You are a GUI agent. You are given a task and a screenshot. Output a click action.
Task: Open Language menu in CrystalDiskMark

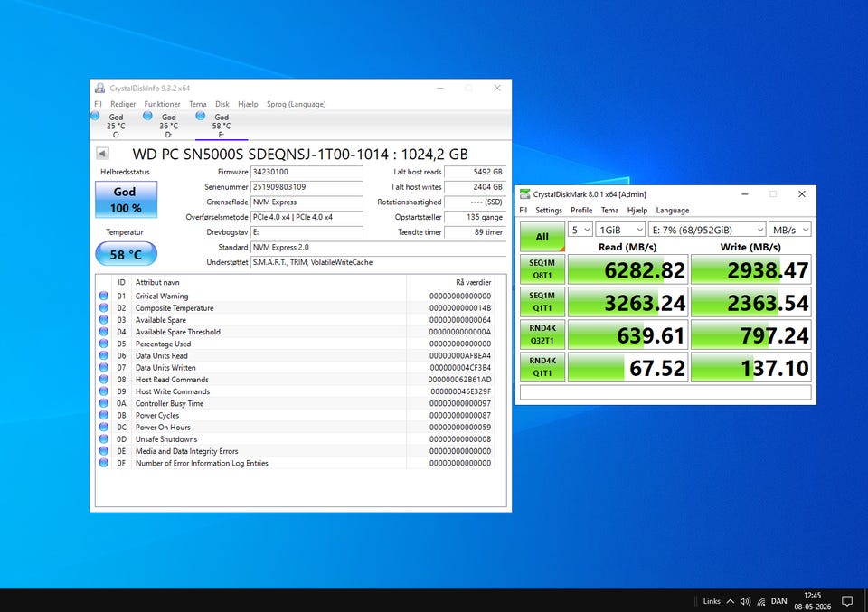click(673, 211)
